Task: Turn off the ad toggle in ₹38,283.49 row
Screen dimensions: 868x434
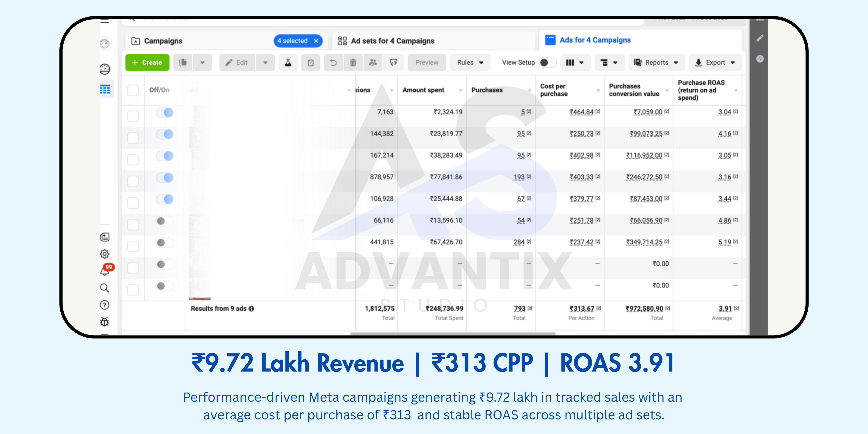Action: coord(165,156)
